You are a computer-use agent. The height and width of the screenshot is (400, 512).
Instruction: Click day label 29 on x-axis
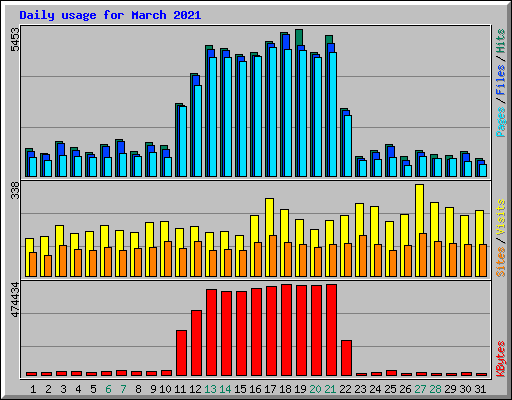[x=450, y=389]
